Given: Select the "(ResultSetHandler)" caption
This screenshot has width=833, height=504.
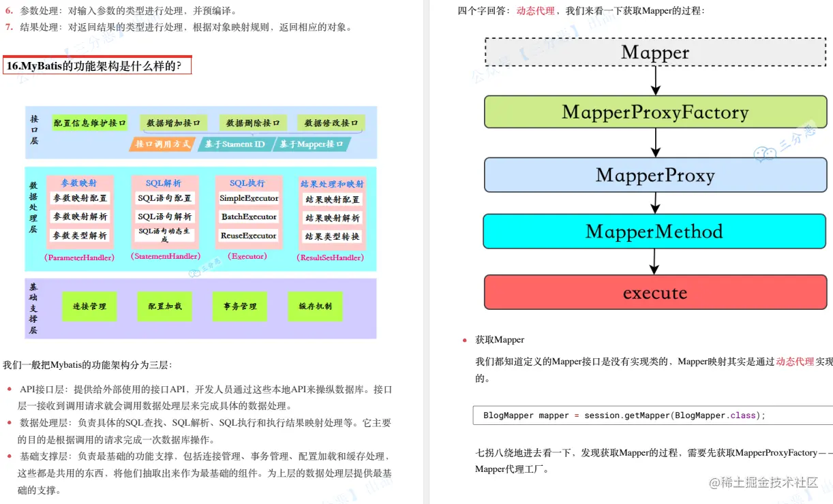Looking at the screenshot, I should (x=330, y=258).
